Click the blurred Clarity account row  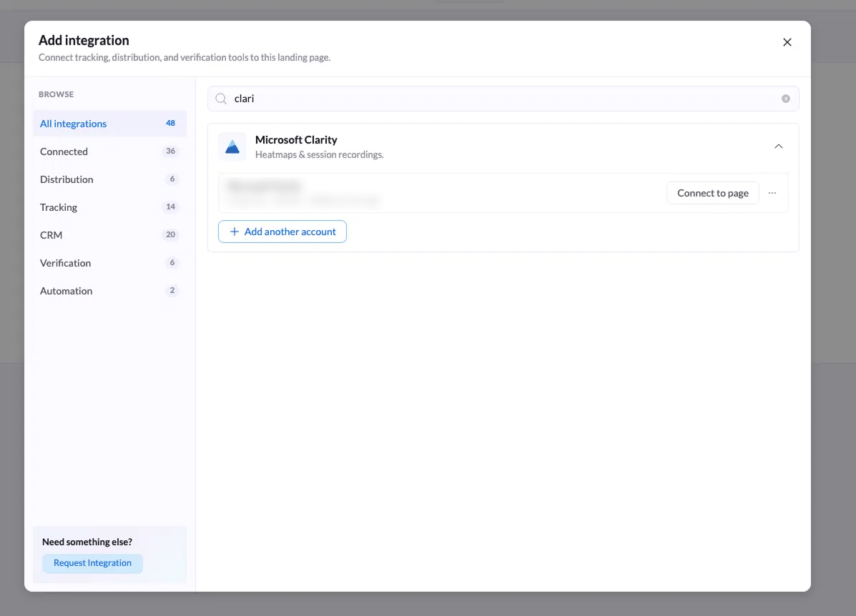(x=503, y=193)
